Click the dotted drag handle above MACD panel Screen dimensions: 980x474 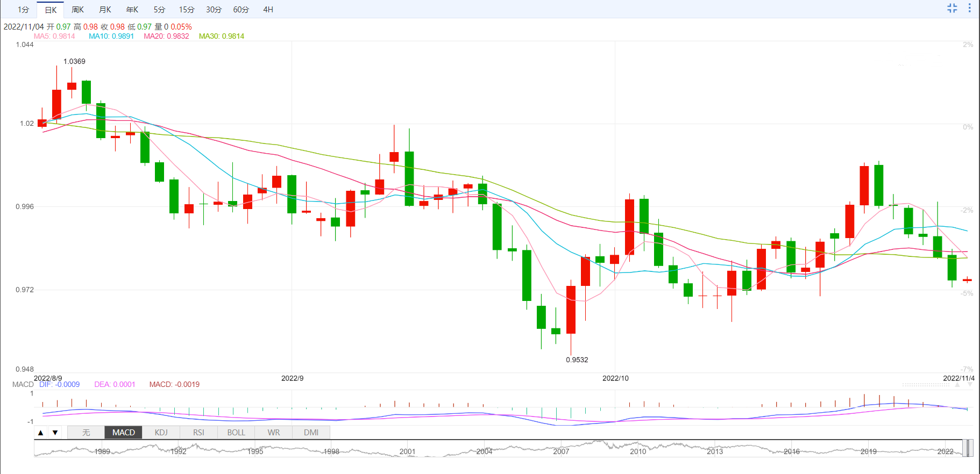click(x=926, y=385)
